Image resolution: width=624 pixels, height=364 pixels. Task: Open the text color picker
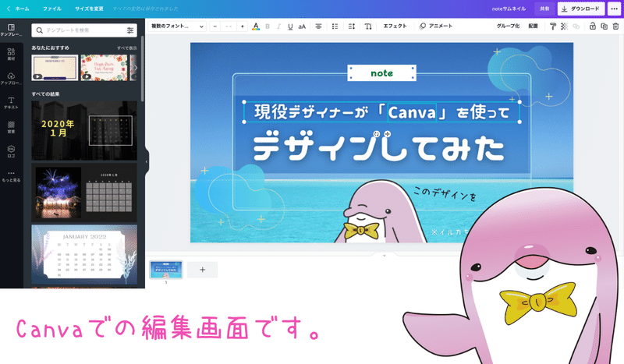tap(256, 27)
